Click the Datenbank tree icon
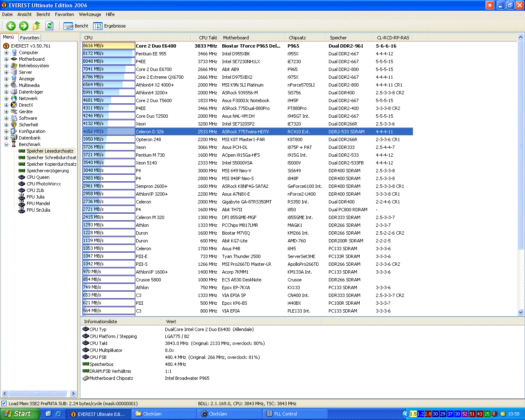Screen dimensions: 525x420 [14, 138]
